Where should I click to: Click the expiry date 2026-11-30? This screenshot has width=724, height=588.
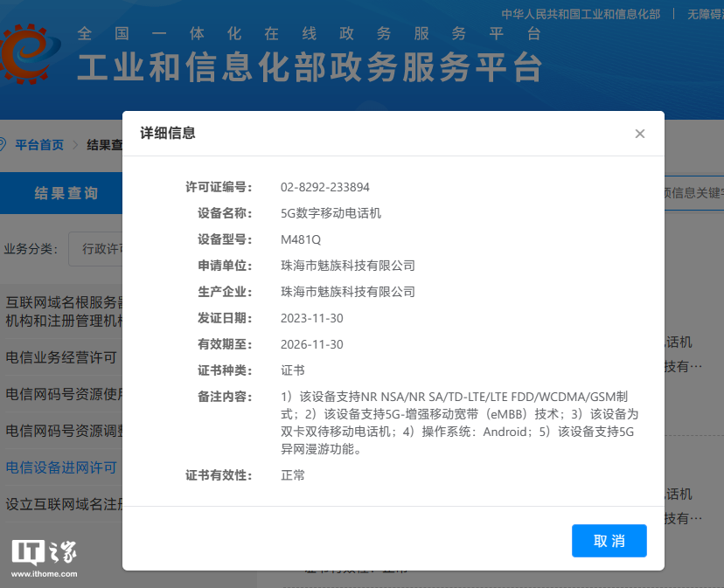(311, 345)
